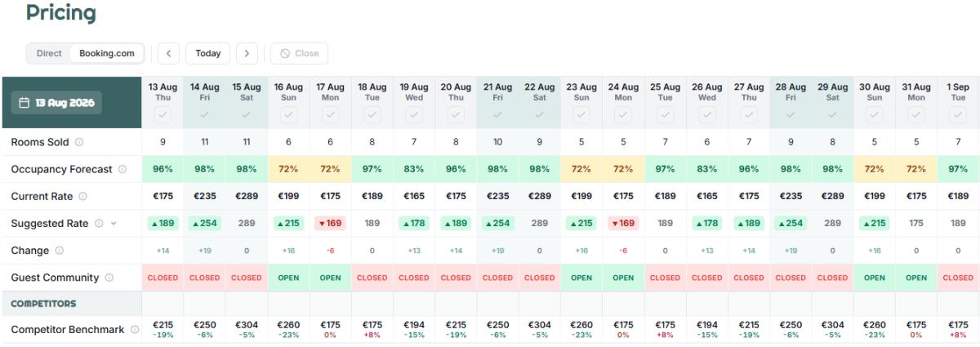
Task: Tick the 17 Aug Mon checkbox
Action: click(330, 115)
